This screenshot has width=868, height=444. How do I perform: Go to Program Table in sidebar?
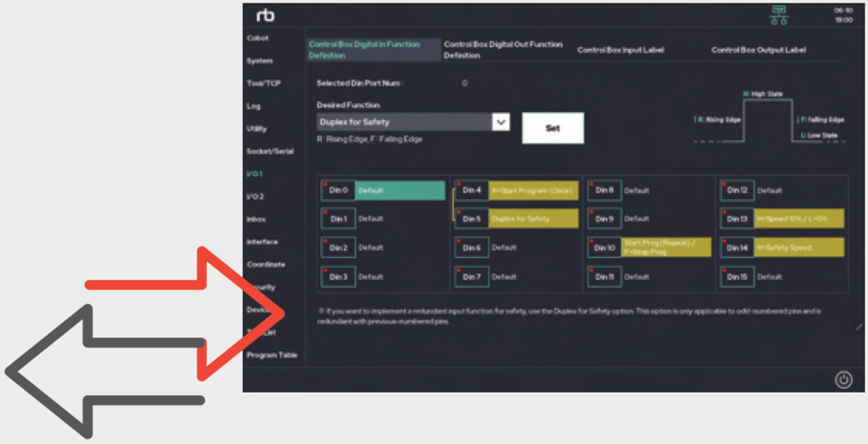pos(272,355)
